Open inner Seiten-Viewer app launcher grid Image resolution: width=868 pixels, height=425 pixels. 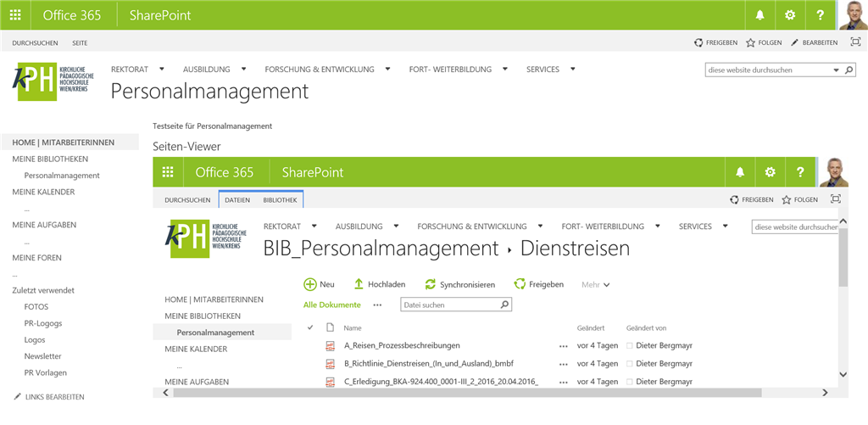(x=168, y=172)
